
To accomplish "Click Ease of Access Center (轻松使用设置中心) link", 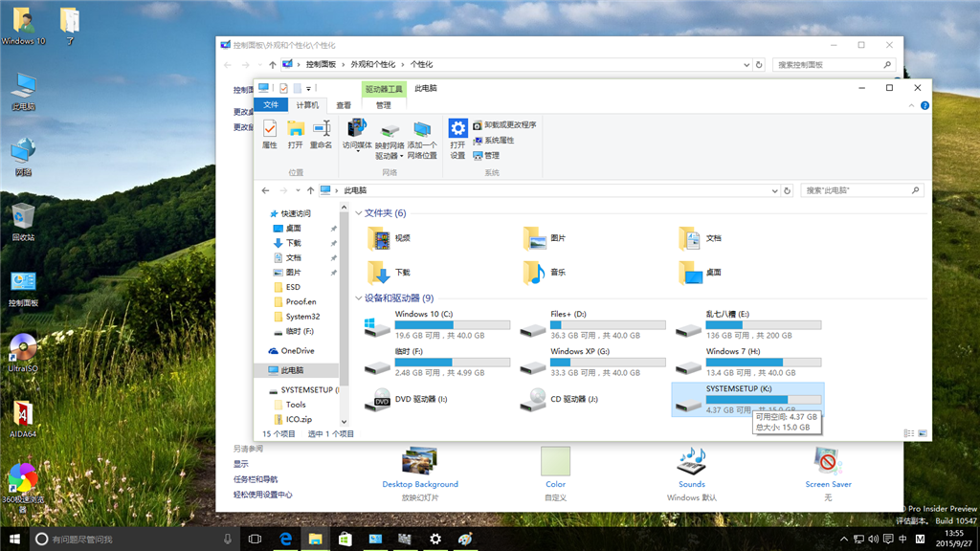I will [x=263, y=495].
